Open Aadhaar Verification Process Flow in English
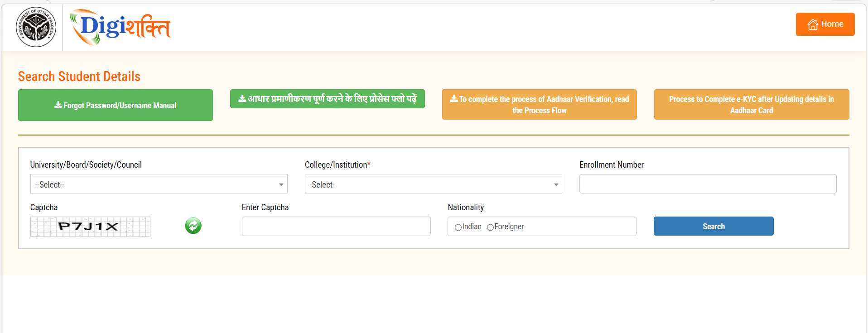868x333 pixels. point(539,105)
